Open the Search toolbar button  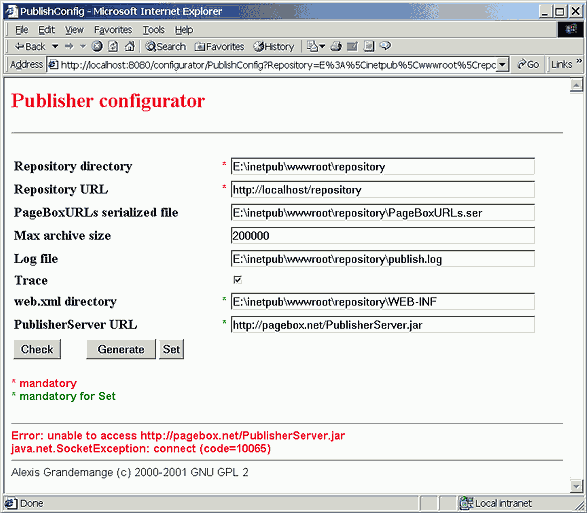tap(165, 46)
